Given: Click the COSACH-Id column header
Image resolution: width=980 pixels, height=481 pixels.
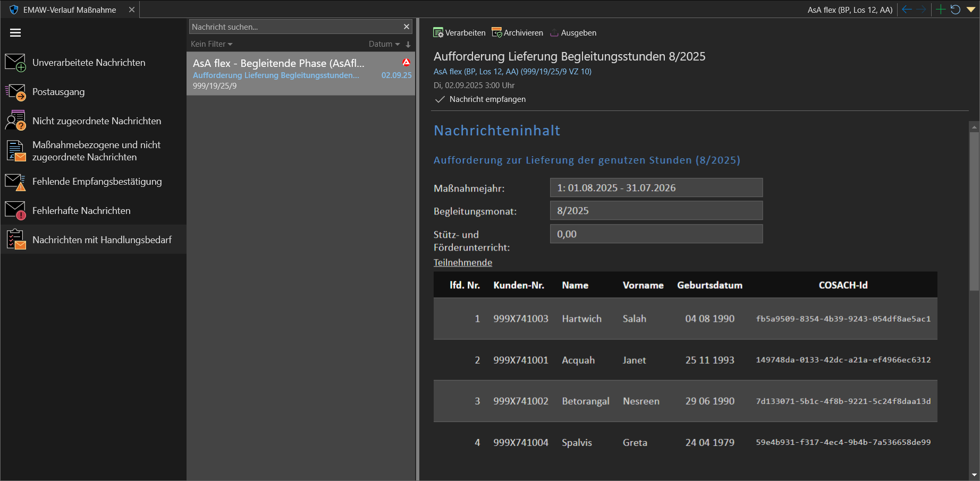Looking at the screenshot, I should pyautogui.click(x=843, y=285).
